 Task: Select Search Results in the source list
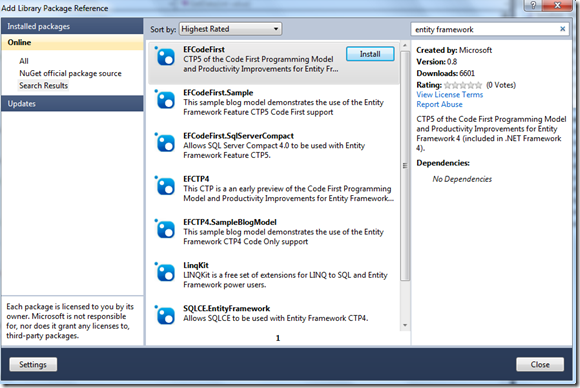point(44,85)
